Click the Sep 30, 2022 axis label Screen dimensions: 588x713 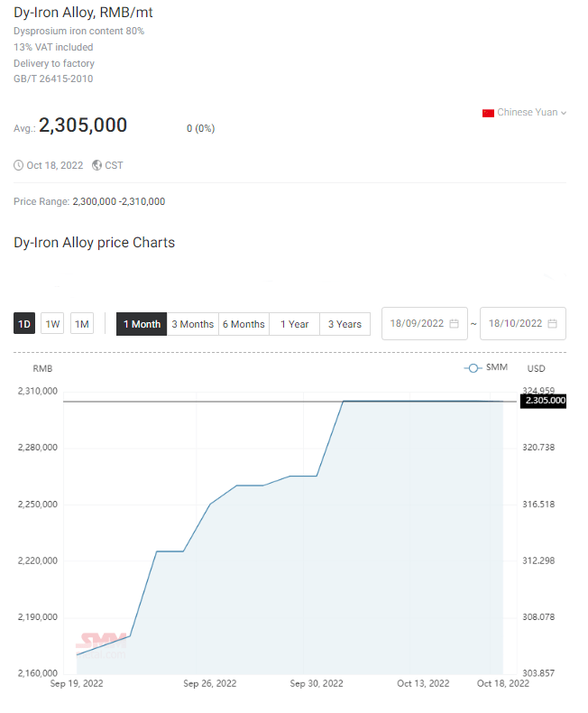317,683
